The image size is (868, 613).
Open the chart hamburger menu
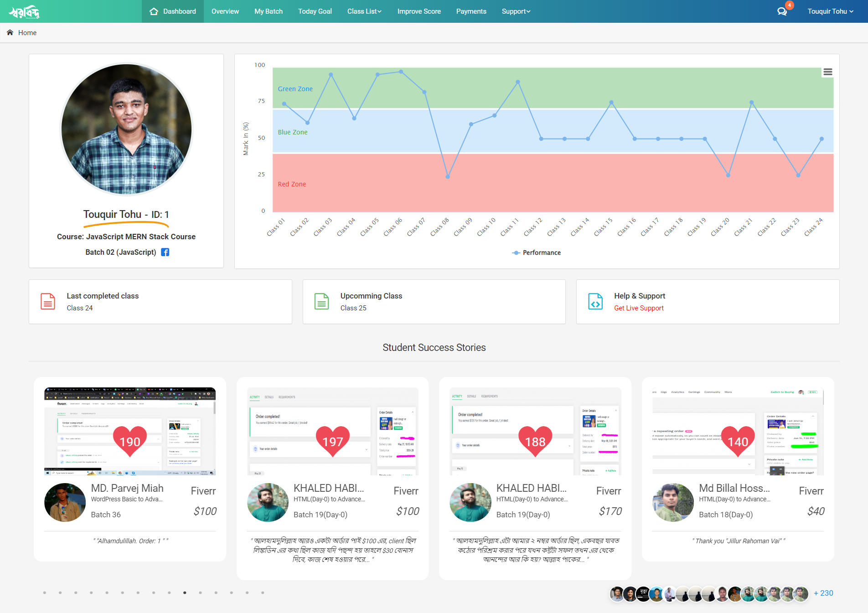click(828, 72)
